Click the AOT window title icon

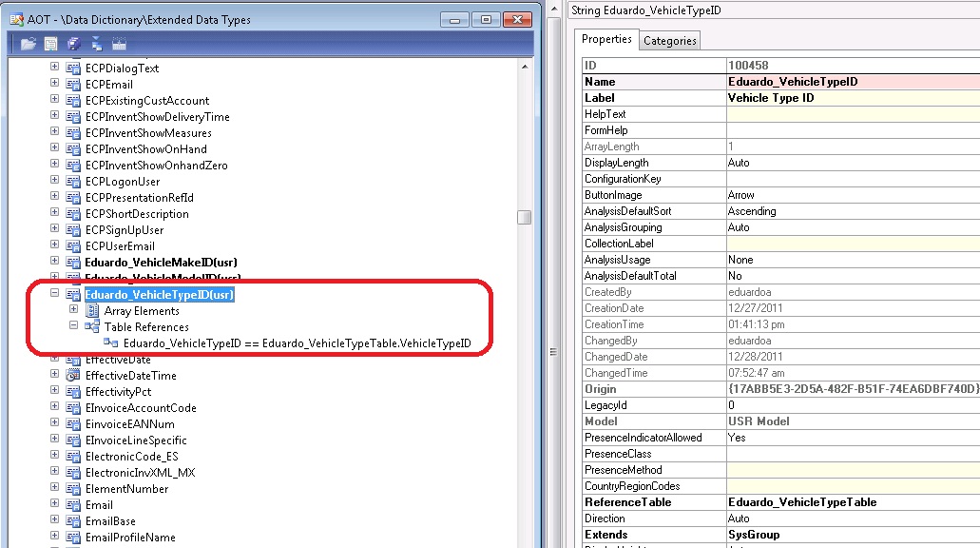[x=16, y=19]
